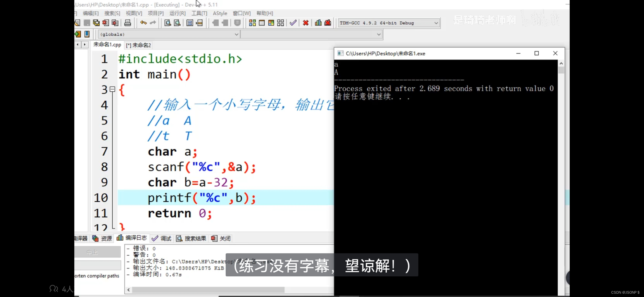Click the Find magnifier toolbar icon

167,23
